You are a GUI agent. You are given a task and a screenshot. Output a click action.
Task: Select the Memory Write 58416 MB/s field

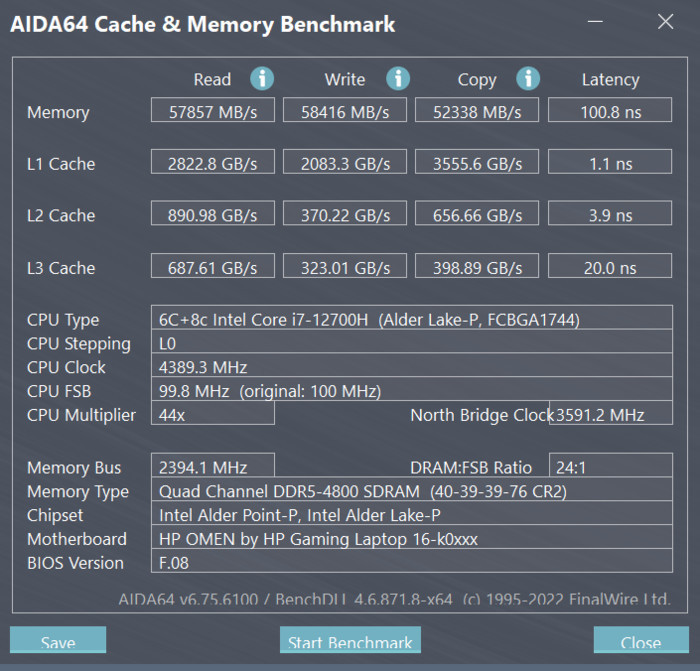345,110
